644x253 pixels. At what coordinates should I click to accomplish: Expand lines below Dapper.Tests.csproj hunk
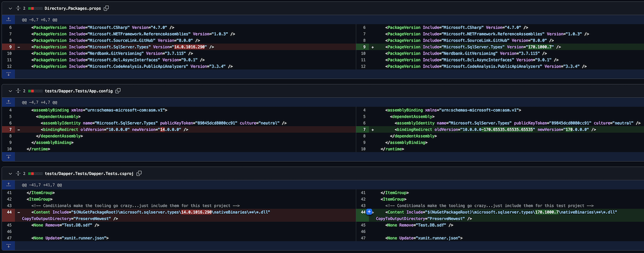(x=8, y=245)
